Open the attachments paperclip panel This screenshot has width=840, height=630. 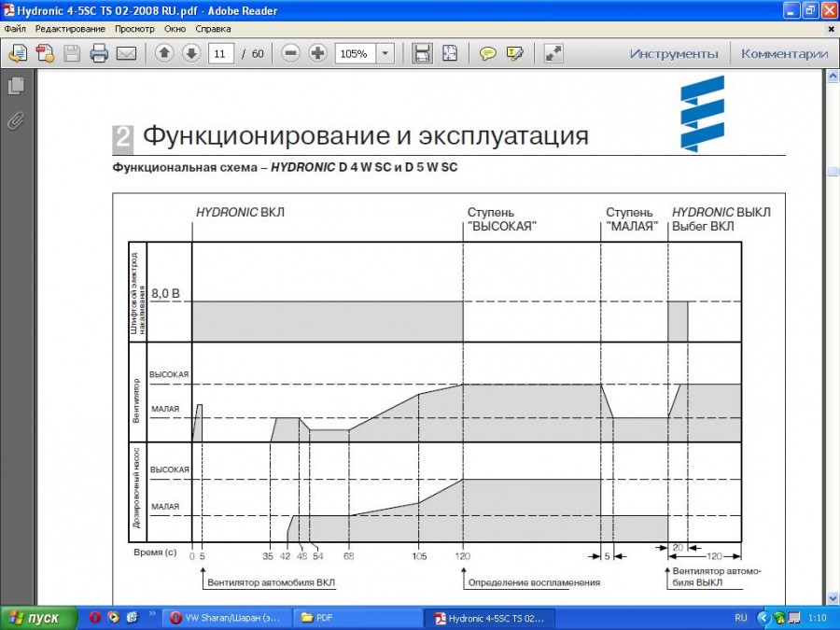[x=15, y=120]
